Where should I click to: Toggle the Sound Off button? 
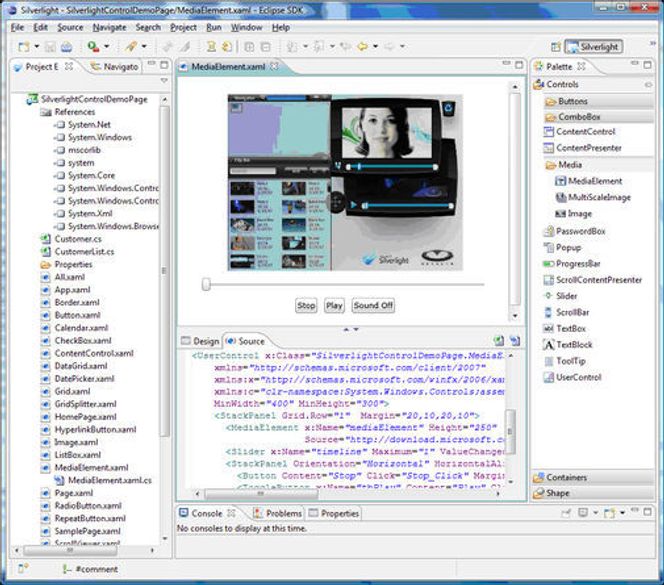point(373,305)
